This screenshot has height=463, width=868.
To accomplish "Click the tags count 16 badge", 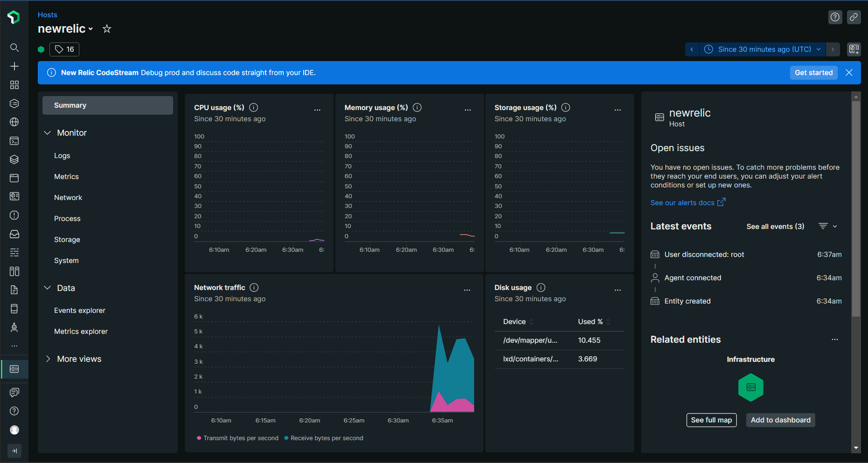I will [64, 49].
